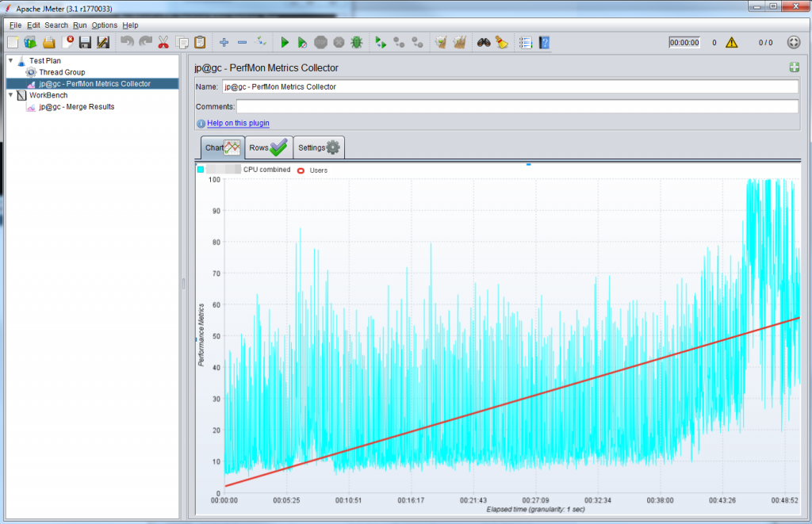Close the test plan with red-X icon

[67, 43]
